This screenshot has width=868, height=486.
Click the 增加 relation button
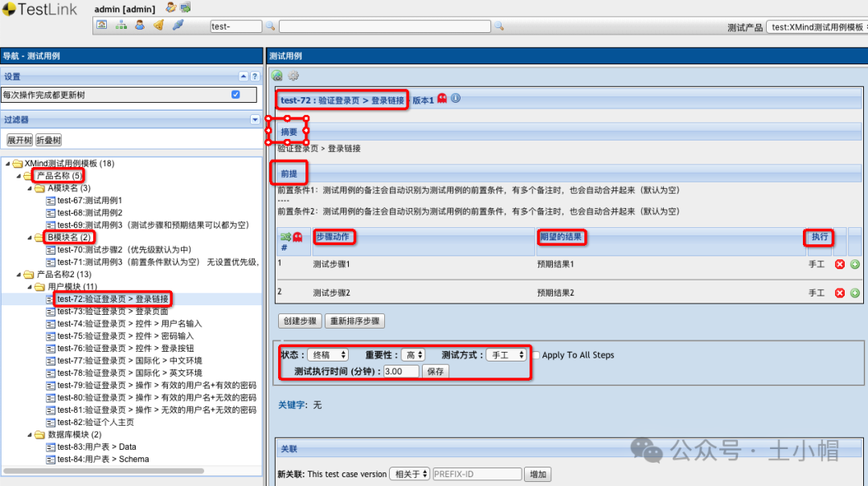tap(538, 474)
